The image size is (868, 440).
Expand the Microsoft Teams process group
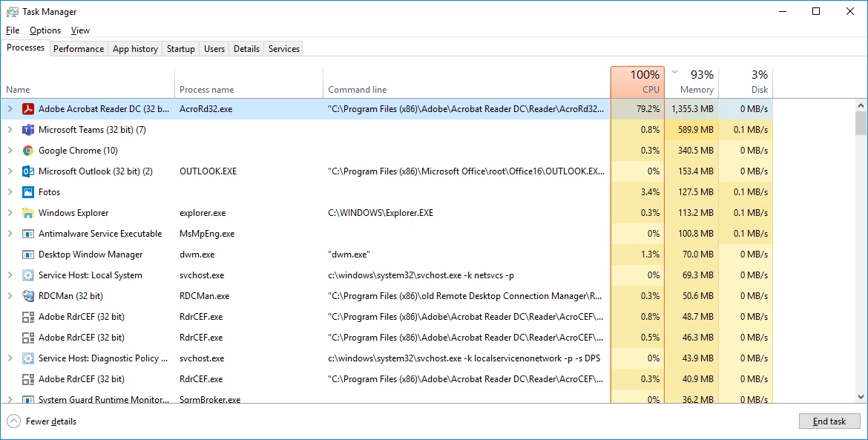click(10, 130)
